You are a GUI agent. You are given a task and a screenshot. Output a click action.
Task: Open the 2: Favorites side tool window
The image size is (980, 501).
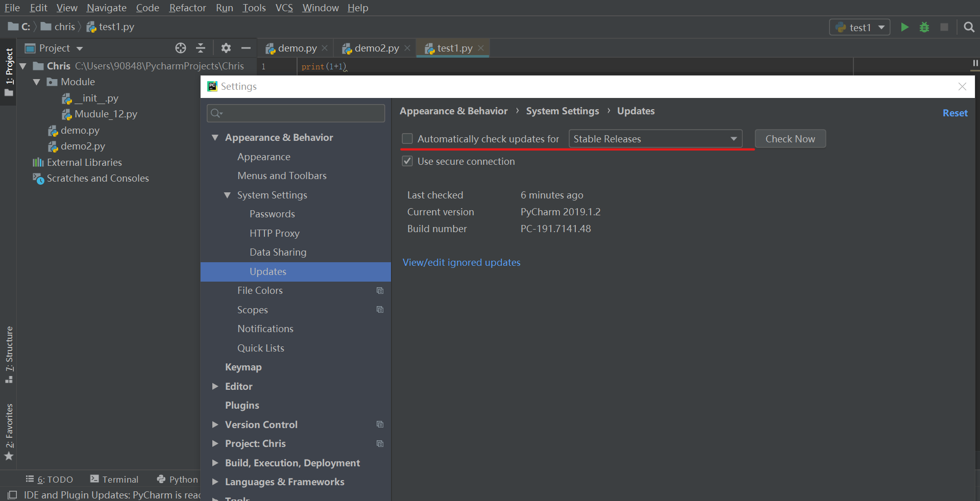(9, 432)
